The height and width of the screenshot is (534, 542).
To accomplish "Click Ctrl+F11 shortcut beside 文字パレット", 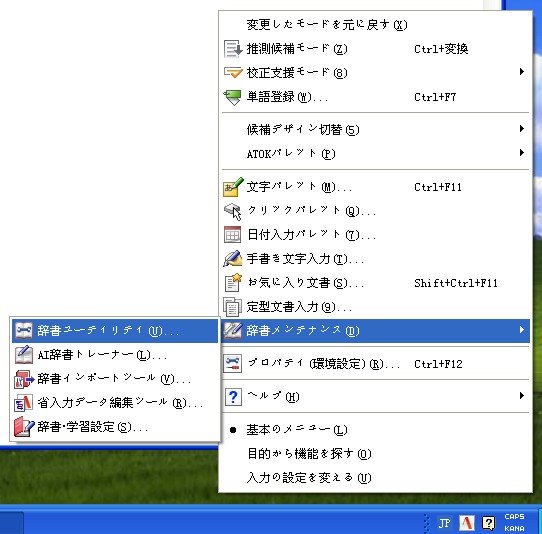I will tap(438, 187).
